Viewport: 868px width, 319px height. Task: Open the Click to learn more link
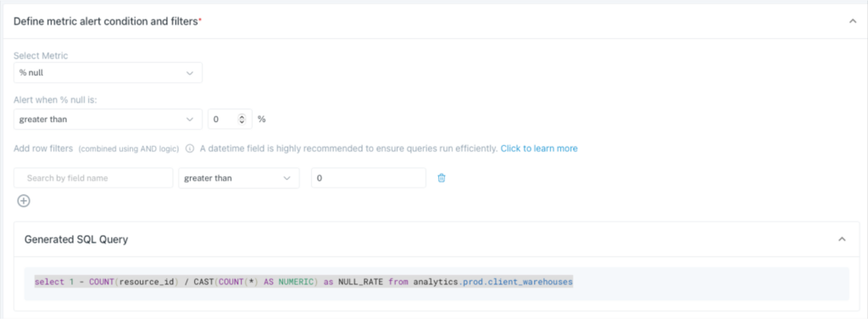[x=539, y=148]
